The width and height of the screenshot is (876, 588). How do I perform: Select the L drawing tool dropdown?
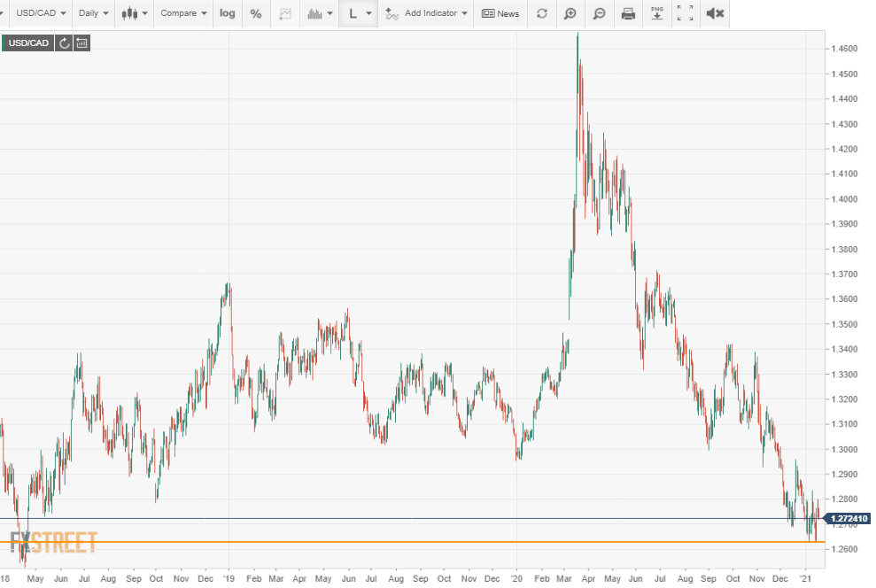click(360, 13)
